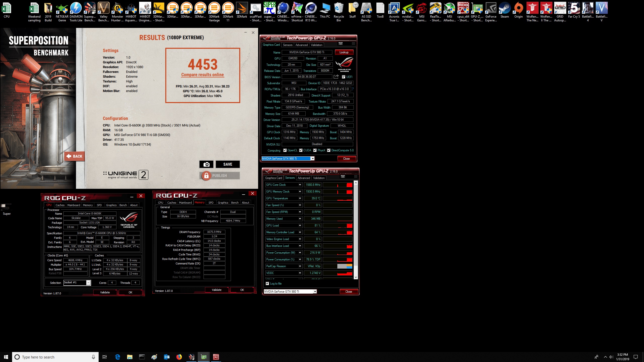Click the Power Consumption (%) red sensor graph

pos(337,259)
